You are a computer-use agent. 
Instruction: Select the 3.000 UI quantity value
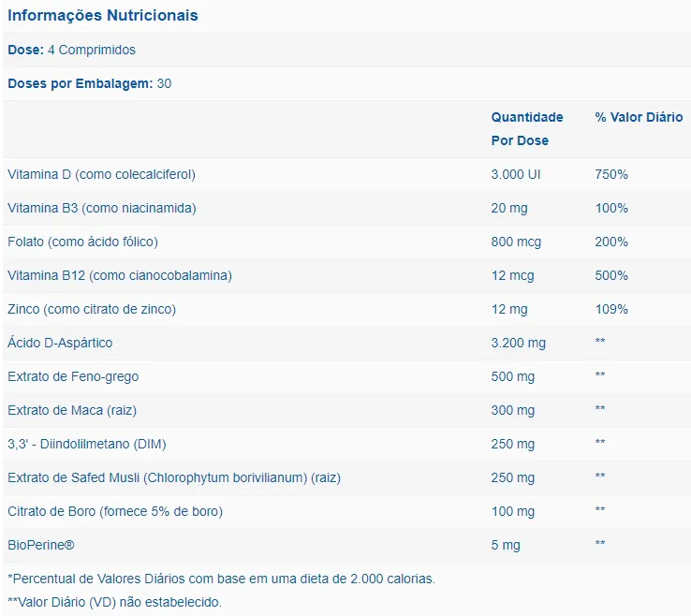click(x=516, y=174)
